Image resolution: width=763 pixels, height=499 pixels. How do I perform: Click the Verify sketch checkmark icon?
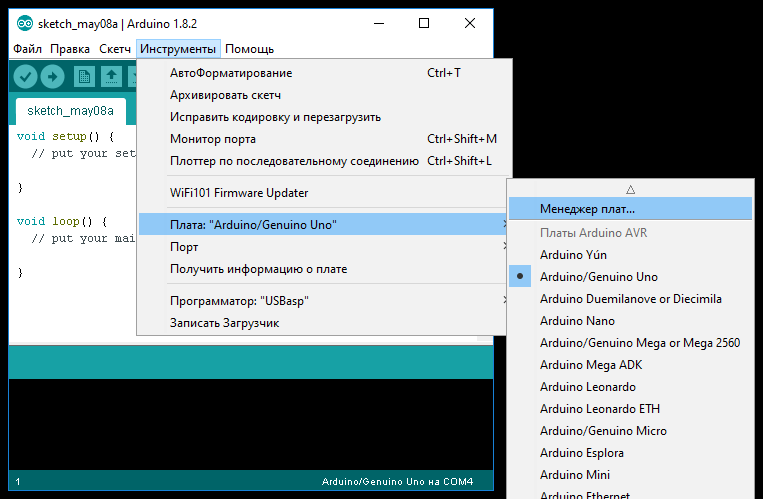tap(25, 76)
